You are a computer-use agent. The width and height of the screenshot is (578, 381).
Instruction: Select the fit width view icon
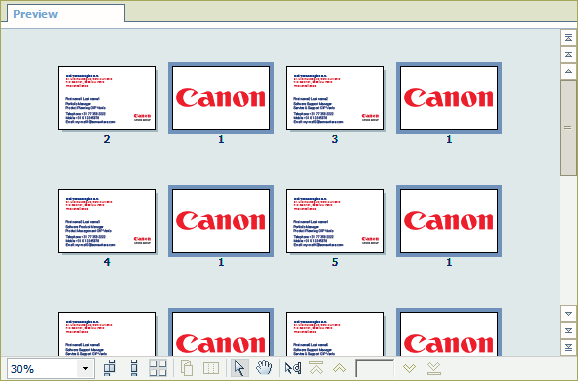[x=110, y=368]
